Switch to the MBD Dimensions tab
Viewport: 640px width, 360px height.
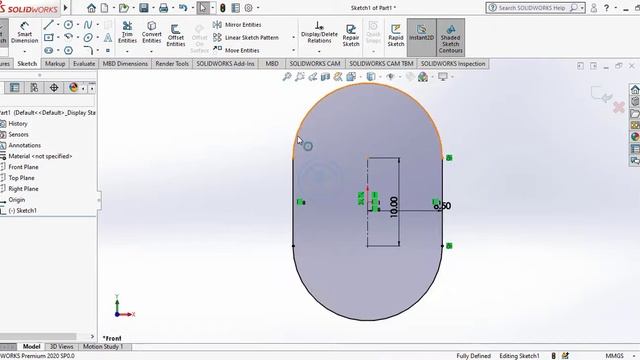tap(125, 64)
